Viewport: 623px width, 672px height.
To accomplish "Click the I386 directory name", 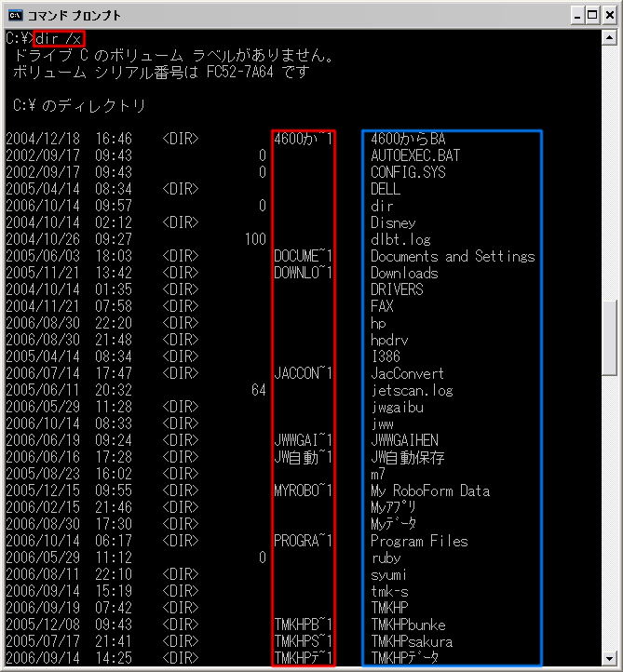I will [386, 357].
